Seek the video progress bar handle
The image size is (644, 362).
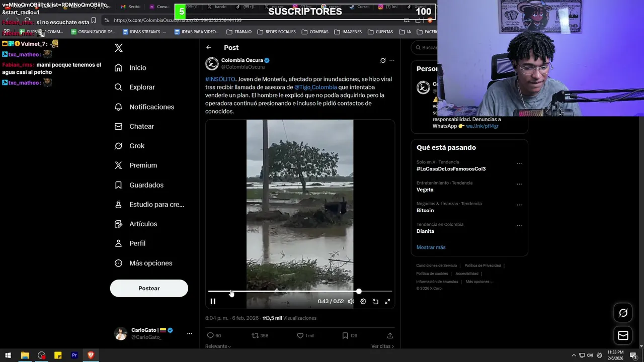[x=359, y=291]
